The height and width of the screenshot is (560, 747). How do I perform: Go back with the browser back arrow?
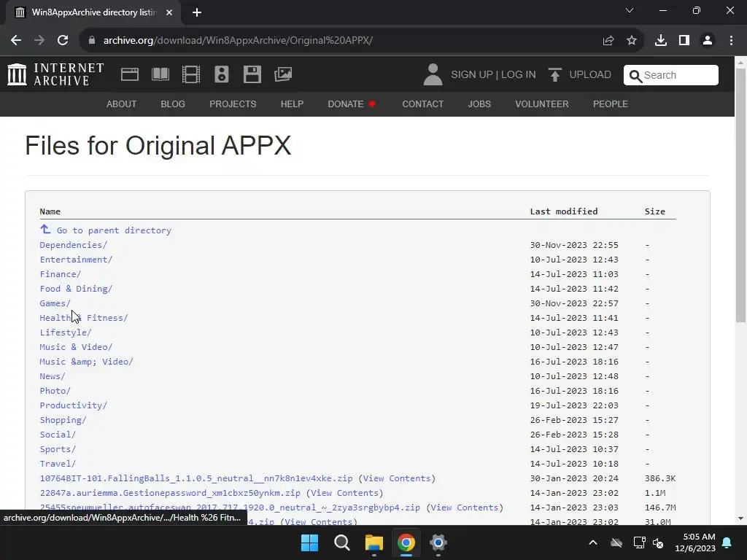pos(16,41)
